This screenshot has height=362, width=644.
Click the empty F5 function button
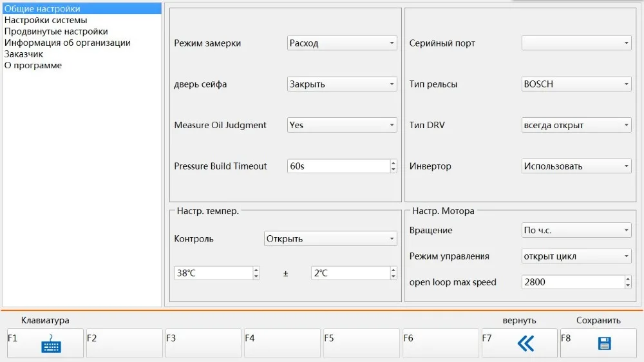(x=361, y=343)
